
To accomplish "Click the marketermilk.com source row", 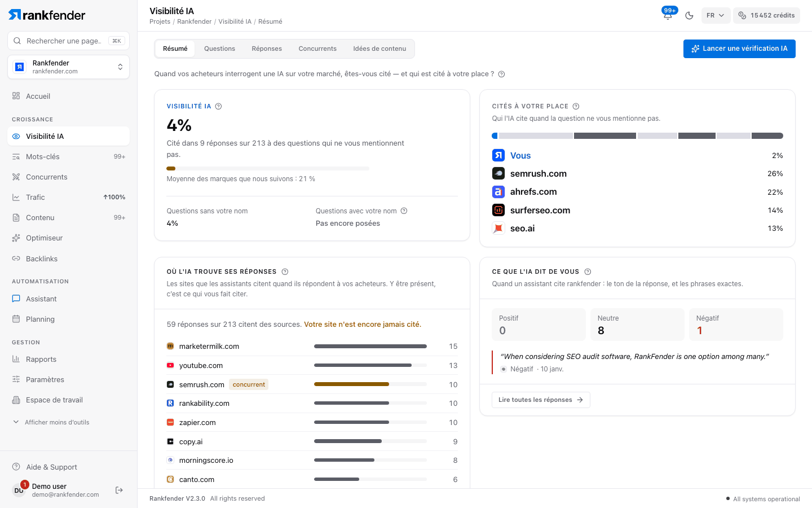I will [x=312, y=346].
